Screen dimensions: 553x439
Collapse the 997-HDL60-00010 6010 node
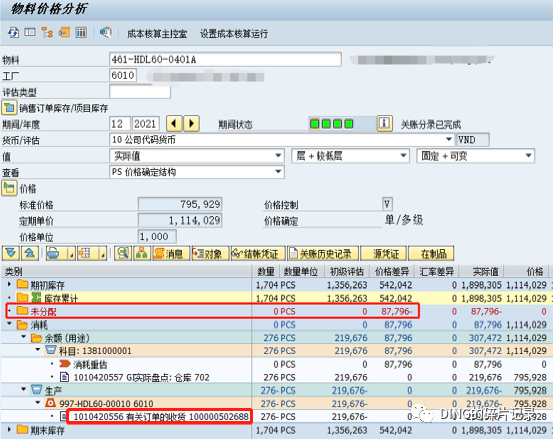[38, 402]
